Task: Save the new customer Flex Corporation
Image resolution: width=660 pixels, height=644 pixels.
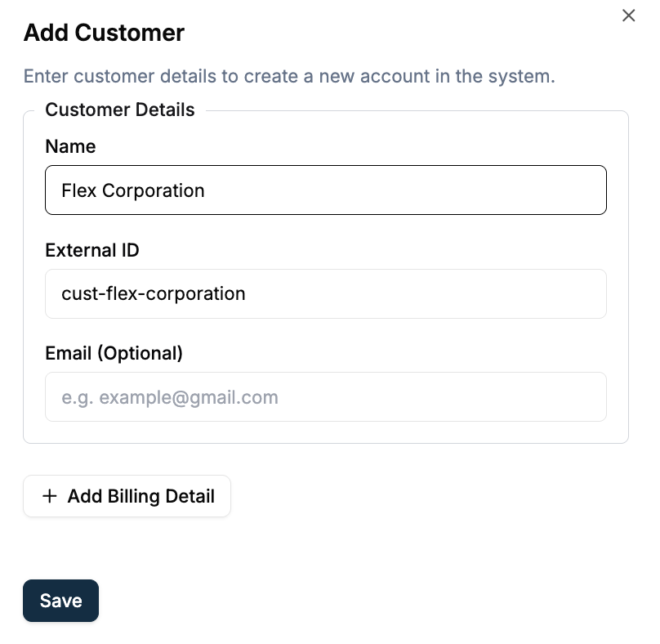Action: 60,601
